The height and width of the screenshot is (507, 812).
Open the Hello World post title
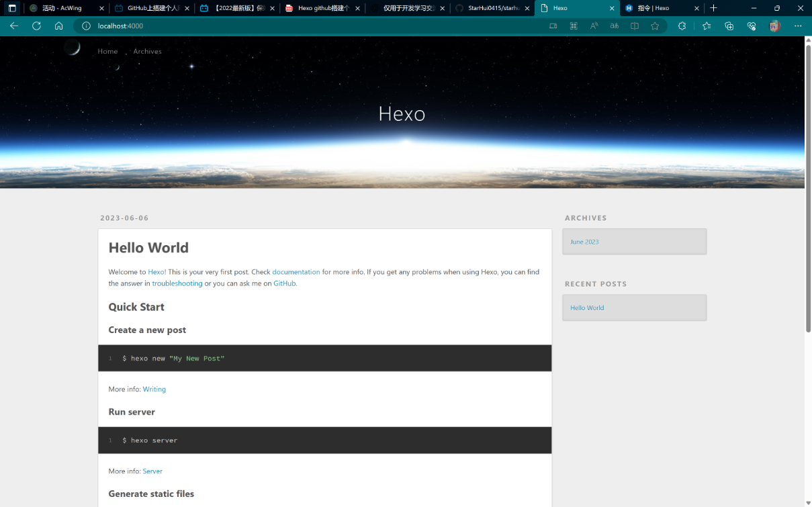pyautogui.click(x=148, y=248)
